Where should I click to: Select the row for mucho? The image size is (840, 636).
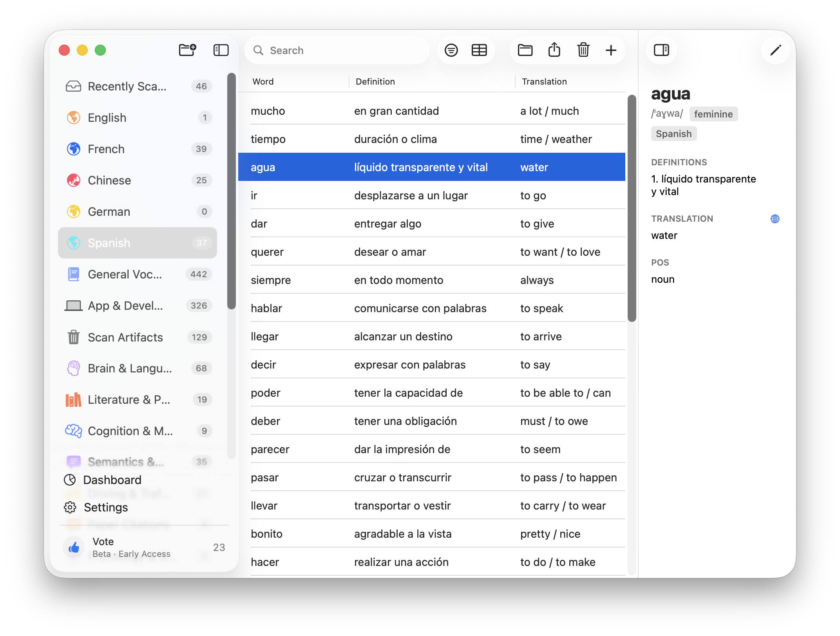pyautogui.click(x=432, y=111)
